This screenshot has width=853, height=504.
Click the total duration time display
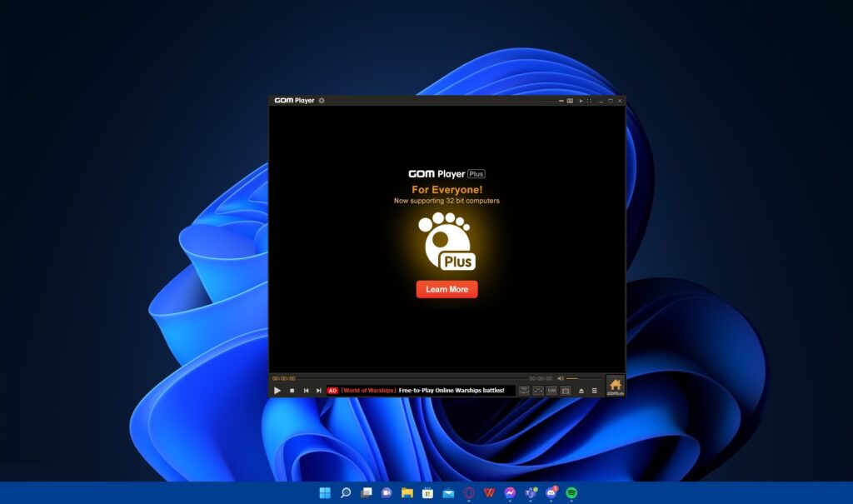pyautogui.click(x=541, y=378)
